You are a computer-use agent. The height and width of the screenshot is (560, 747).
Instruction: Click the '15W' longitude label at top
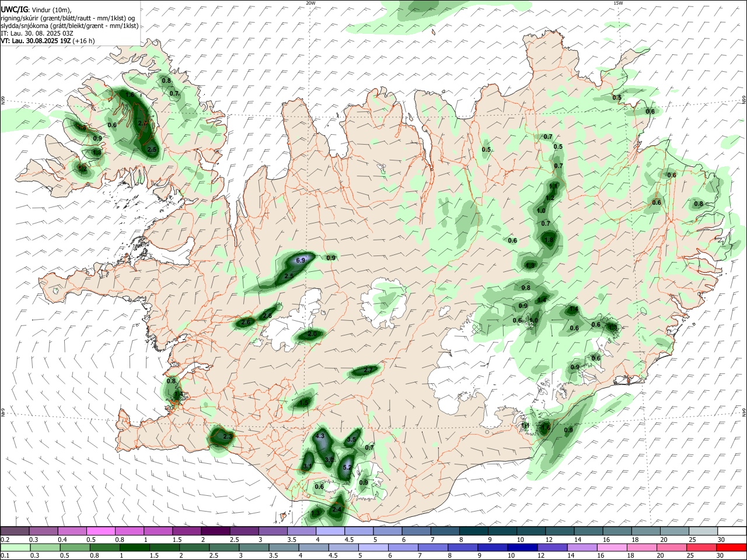(x=617, y=3)
